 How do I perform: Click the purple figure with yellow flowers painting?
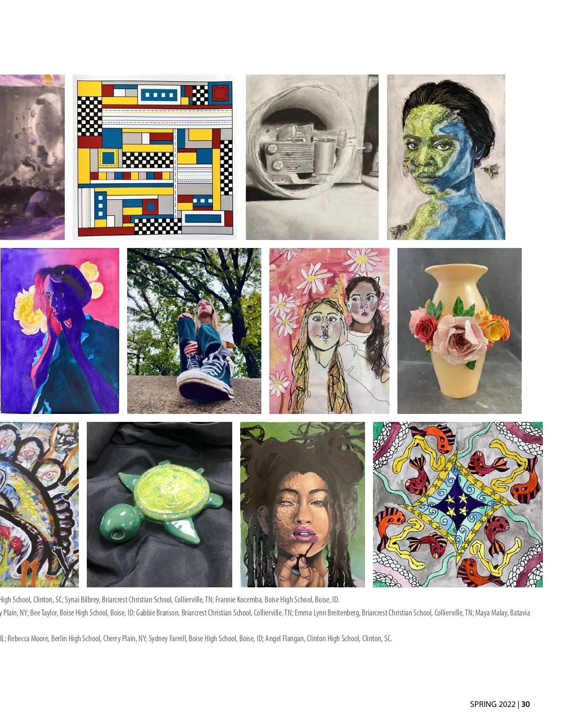click(x=60, y=331)
